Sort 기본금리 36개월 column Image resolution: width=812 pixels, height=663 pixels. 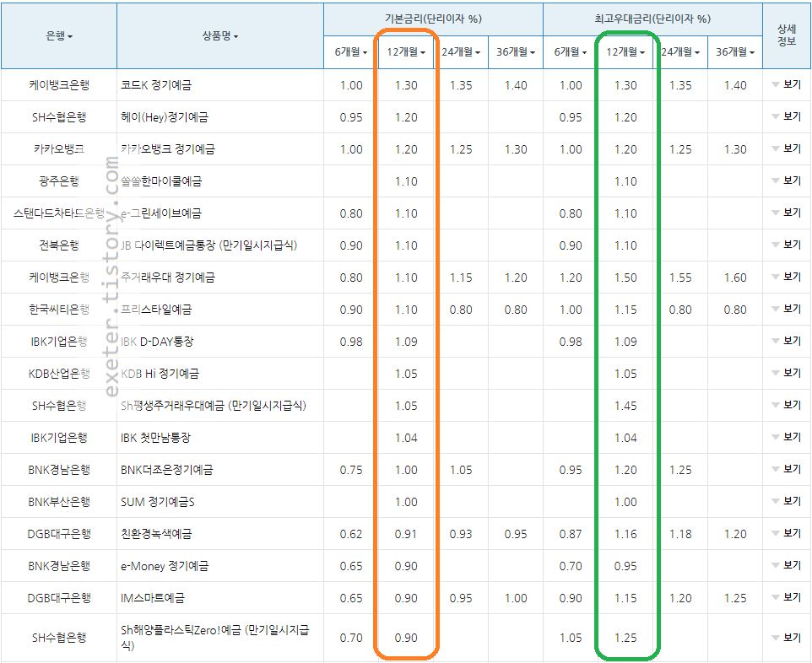[x=516, y=51]
